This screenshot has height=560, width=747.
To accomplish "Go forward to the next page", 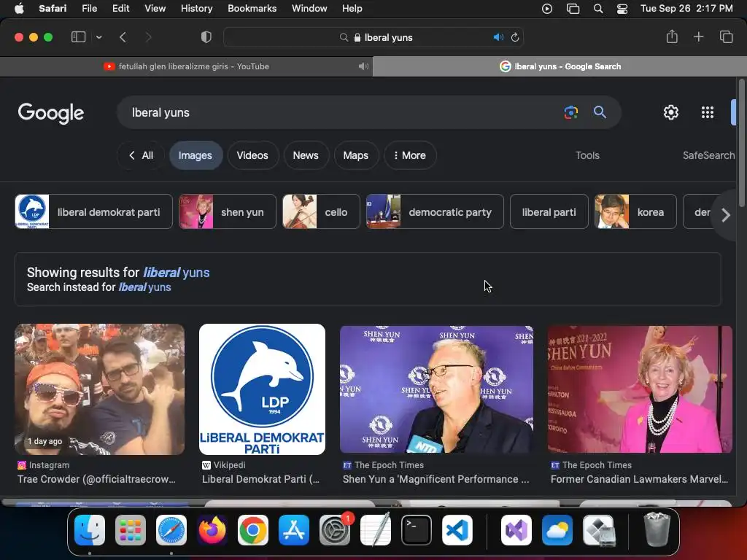I will [x=148, y=37].
